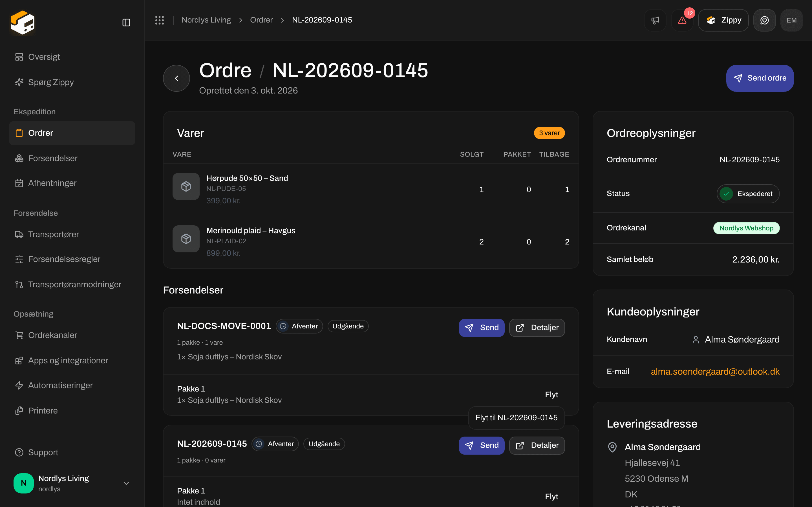
Task: Open Detaljer for shipment NL-DOCS-MOVE-0001
Action: point(537,328)
